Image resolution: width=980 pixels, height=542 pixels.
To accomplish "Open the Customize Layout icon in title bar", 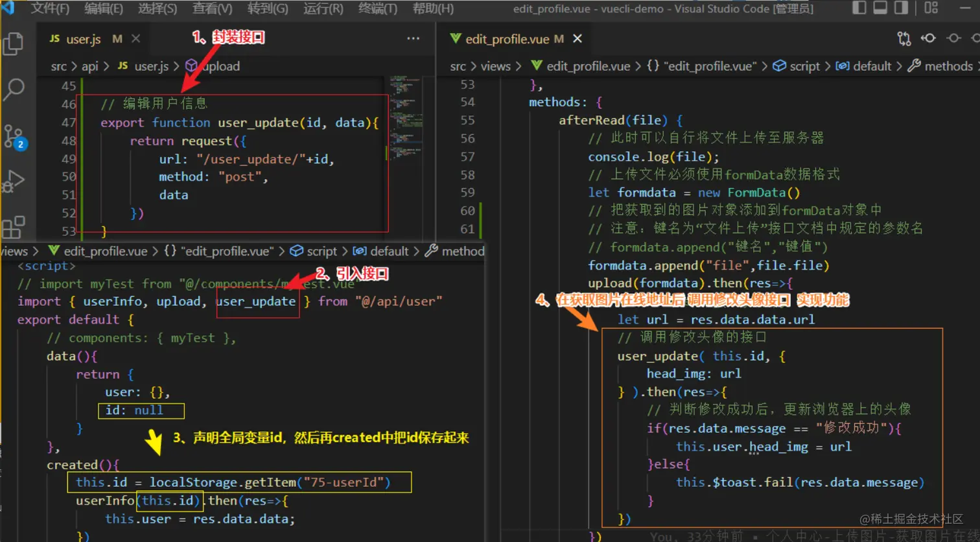I will coord(931,8).
